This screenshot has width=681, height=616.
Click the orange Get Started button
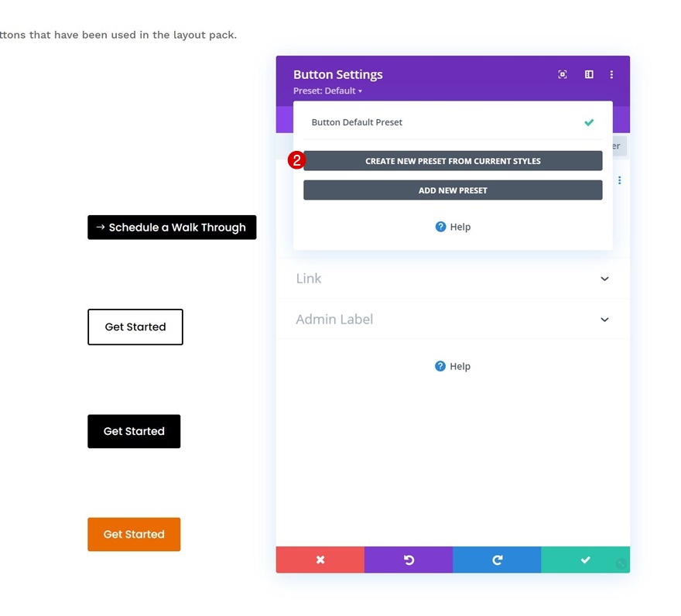(134, 534)
